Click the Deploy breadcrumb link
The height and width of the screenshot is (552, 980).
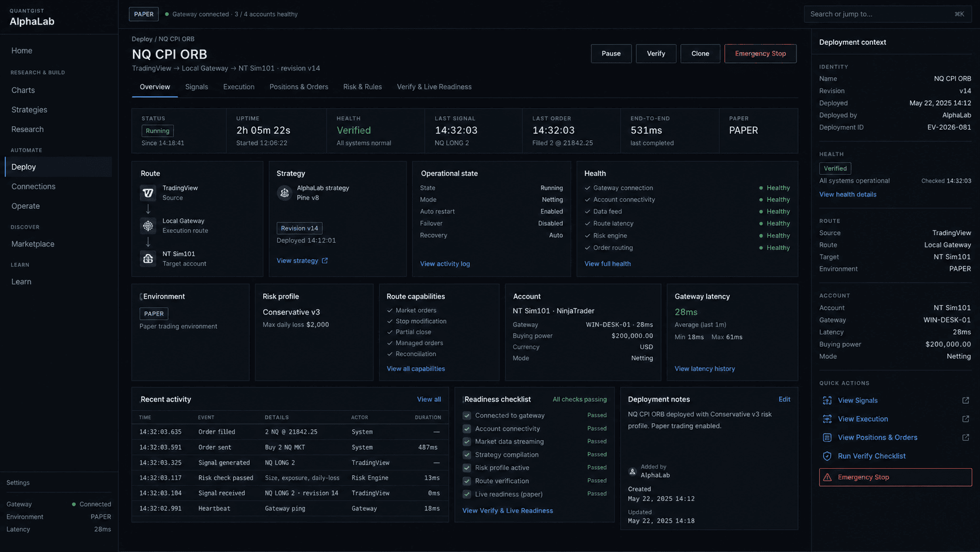(x=142, y=39)
